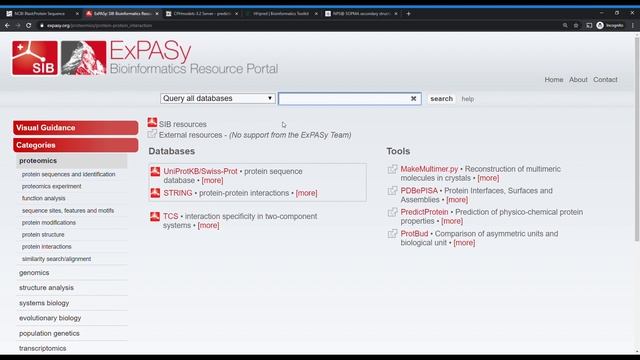Select protein modifications subcategory
This screenshot has height=360, width=640.
[x=49, y=222]
